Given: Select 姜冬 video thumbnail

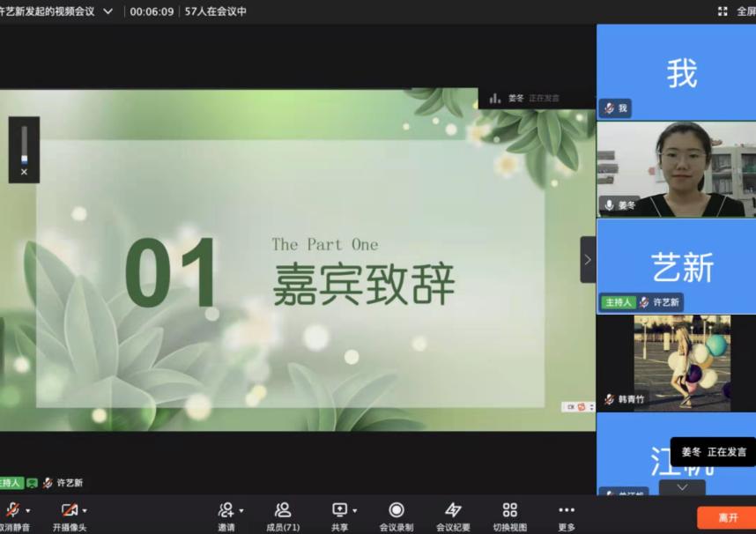Looking at the screenshot, I should pyautogui.click(x=676, y=168).
